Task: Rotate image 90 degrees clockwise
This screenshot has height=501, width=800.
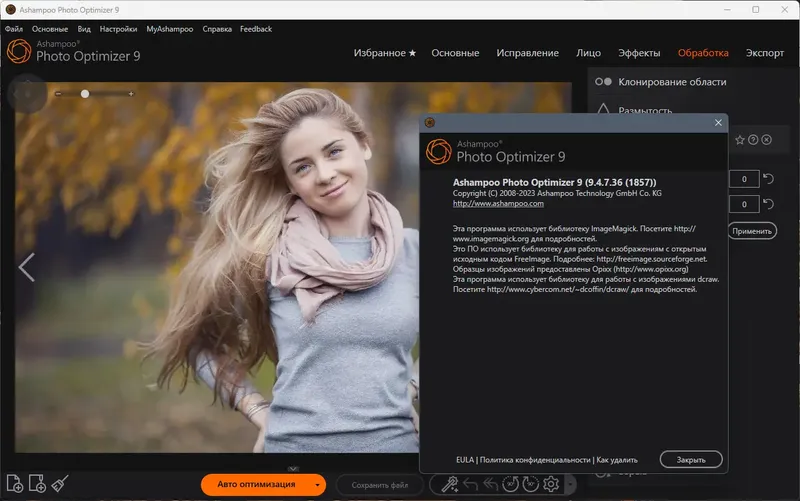Action: (x=531, y=484)
